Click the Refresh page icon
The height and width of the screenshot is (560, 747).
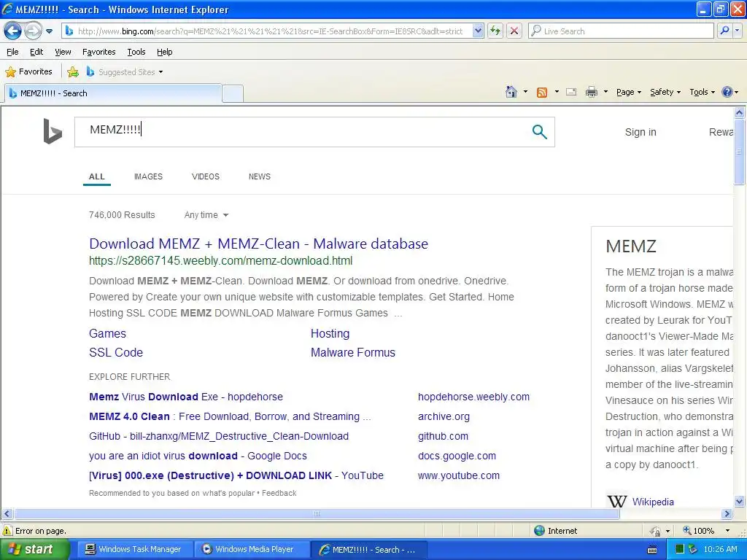495,31
